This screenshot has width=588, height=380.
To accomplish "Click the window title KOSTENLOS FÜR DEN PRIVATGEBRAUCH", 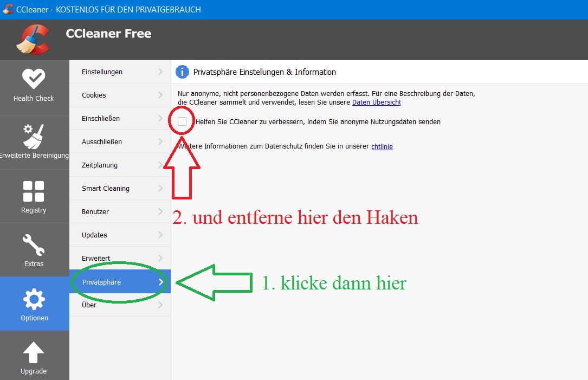I will [x=128, y=9].
